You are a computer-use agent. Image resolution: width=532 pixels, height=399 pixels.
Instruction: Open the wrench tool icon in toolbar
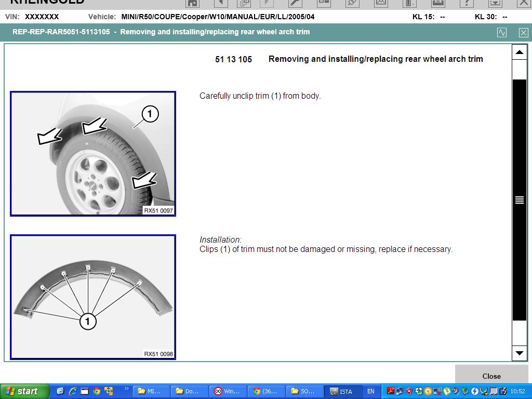pos(295,3)
